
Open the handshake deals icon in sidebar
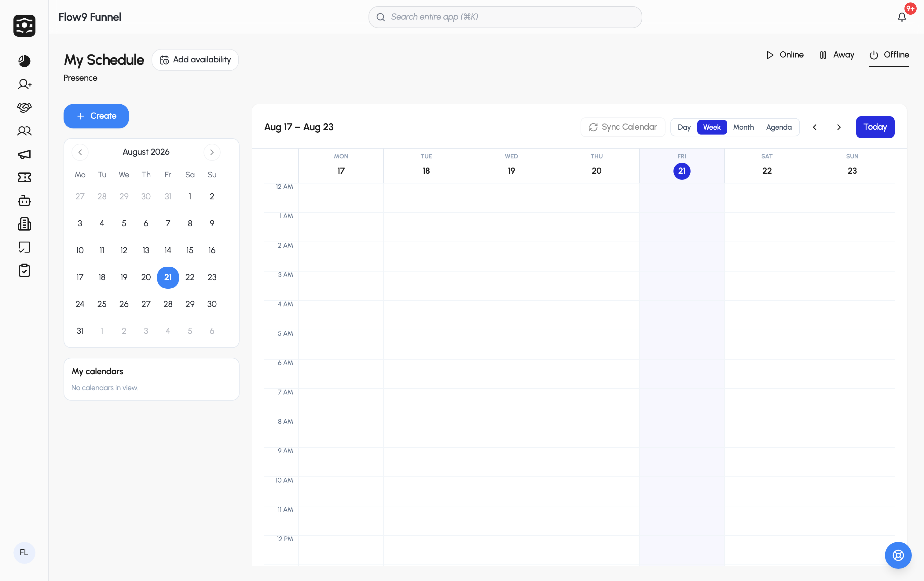(x=24, y=108)
